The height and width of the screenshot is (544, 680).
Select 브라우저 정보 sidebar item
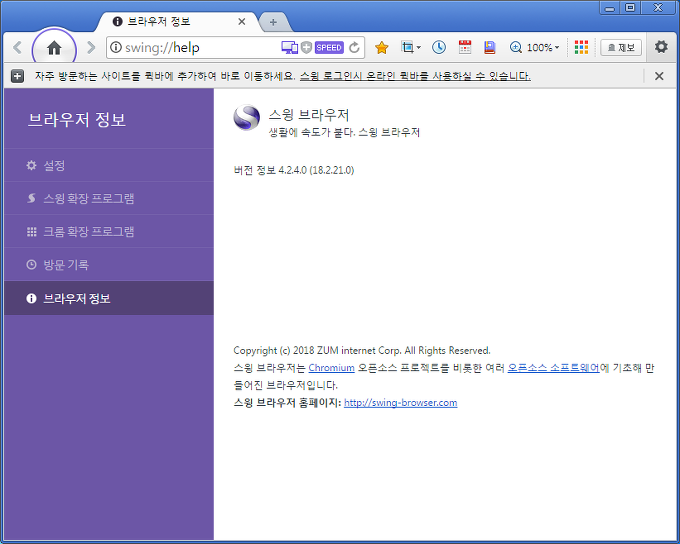109,298
